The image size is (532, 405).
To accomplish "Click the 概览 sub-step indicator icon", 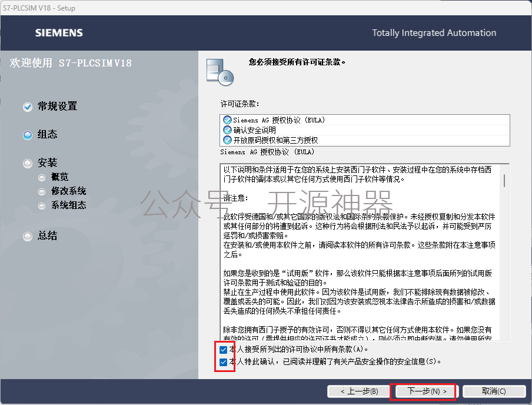I will [x=42, y=178].
